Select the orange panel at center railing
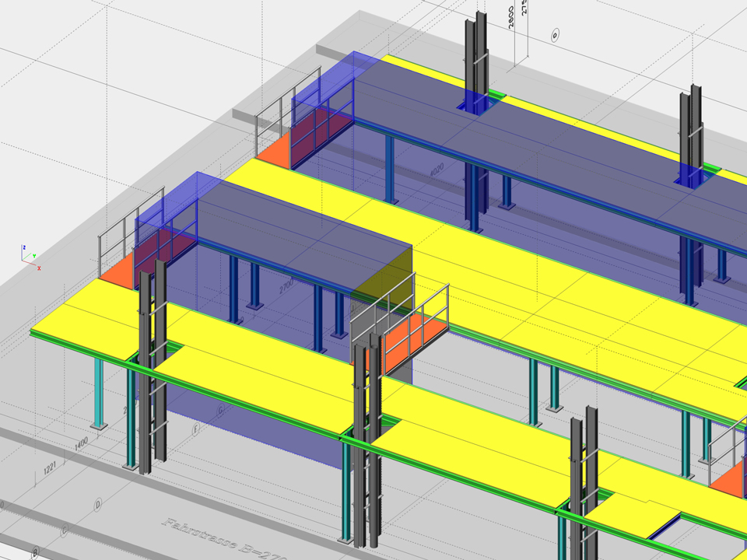Screen dimensions: 747x560 point(414,335)
